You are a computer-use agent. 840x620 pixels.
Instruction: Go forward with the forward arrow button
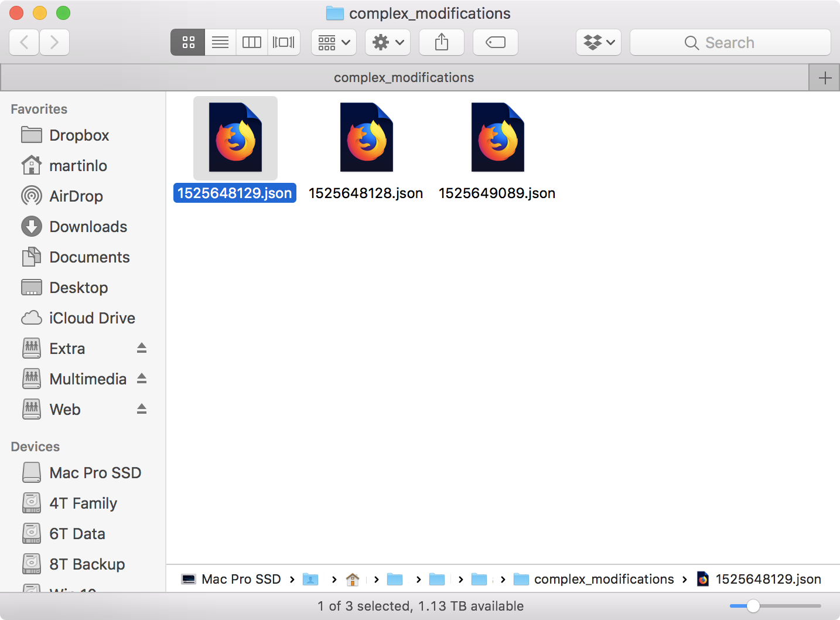tap(54, 42)
